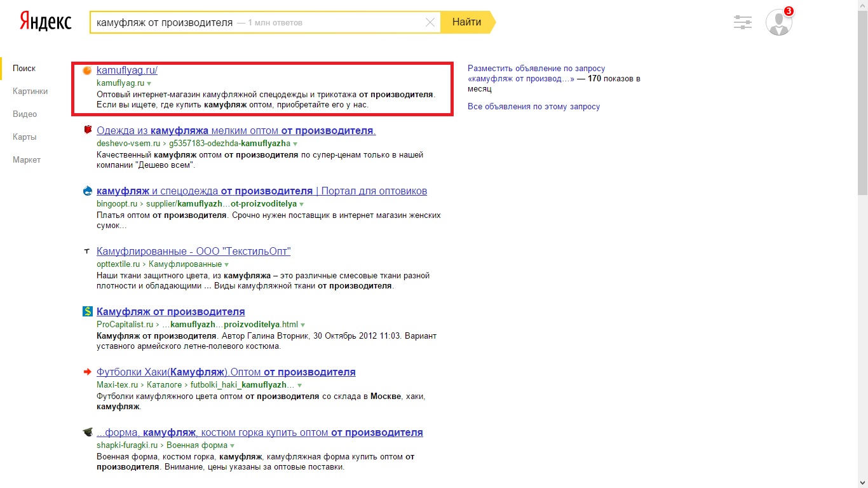This screenshot has width=868, height=488.
Task: Open Камуфляж от производителя ProCapitalist result
Action: click(x=171, y=311)
